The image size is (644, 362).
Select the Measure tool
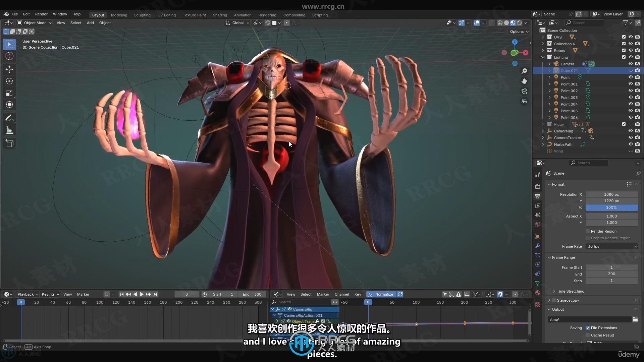9,130
